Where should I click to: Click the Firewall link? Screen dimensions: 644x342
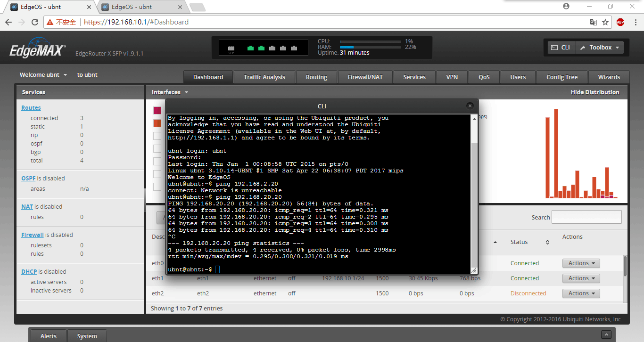33,235
